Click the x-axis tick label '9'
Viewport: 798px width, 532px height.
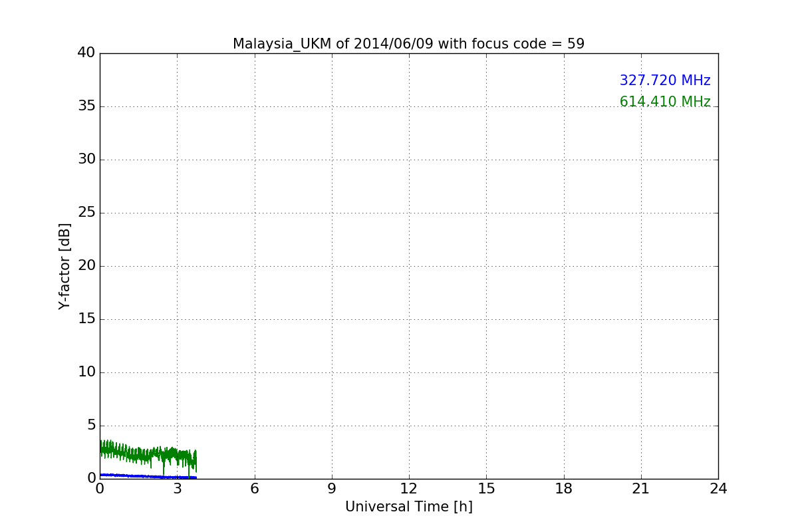[x=332, y=489]
